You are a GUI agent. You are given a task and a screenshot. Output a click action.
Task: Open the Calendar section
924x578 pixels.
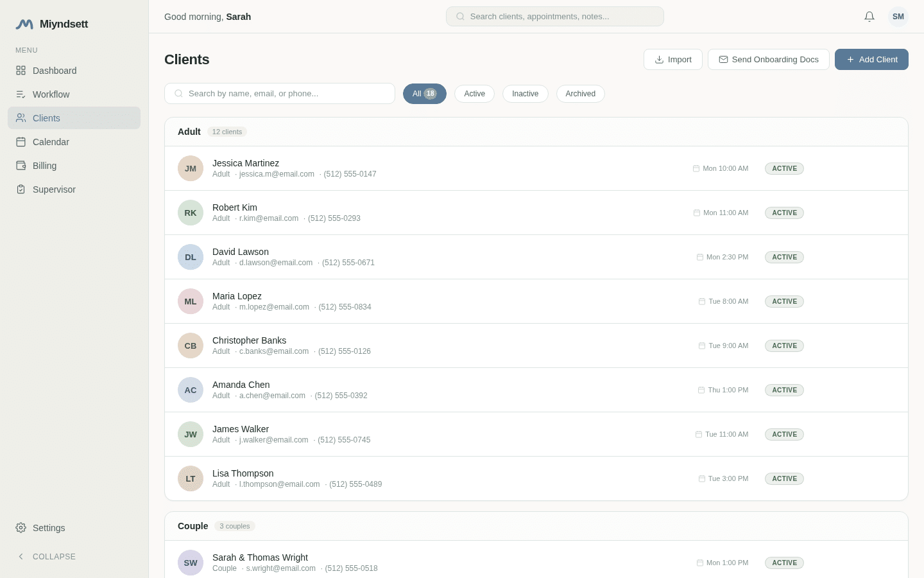tap(51, 142)
